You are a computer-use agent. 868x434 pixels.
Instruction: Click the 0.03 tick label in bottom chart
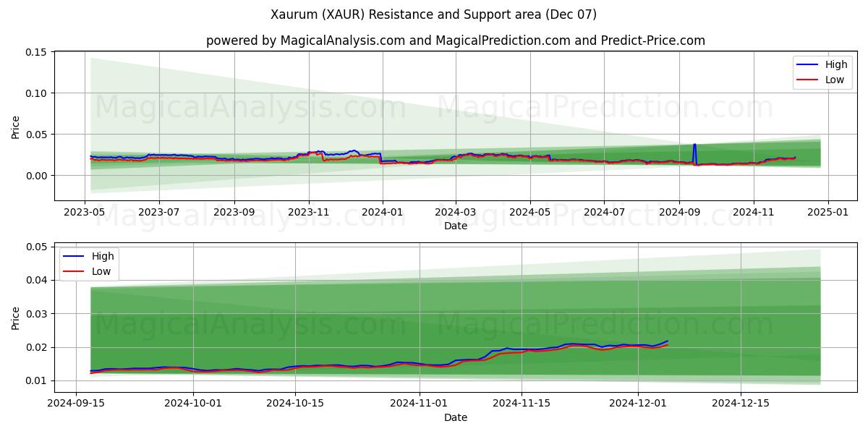pos(36,314)
